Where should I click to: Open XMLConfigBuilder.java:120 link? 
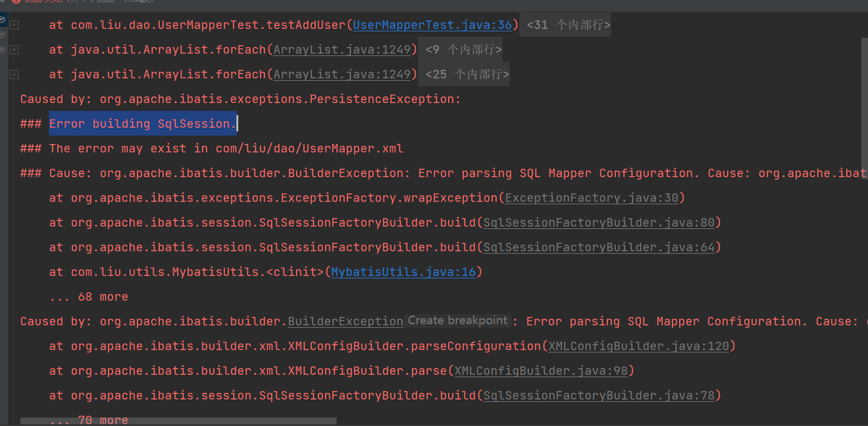pyautogui.click(x=639, y=346)
